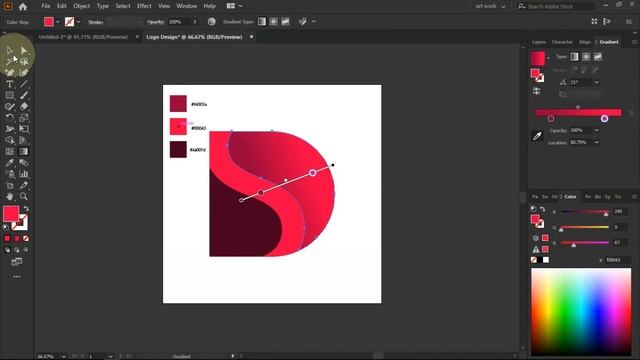The image size is (640, 360).
Task: Click the Home icon in menu bar
Action: tap(23, 7)
